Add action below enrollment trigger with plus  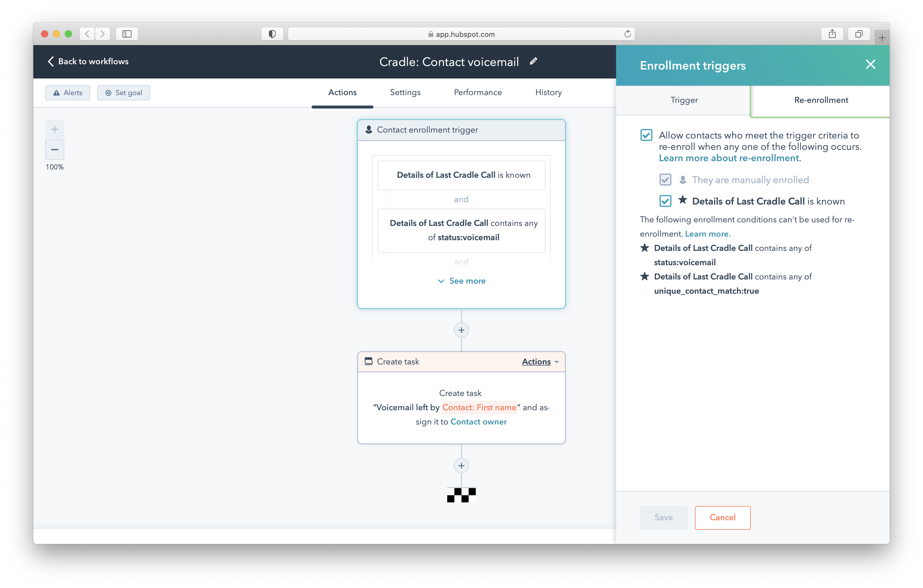point(461,330)
